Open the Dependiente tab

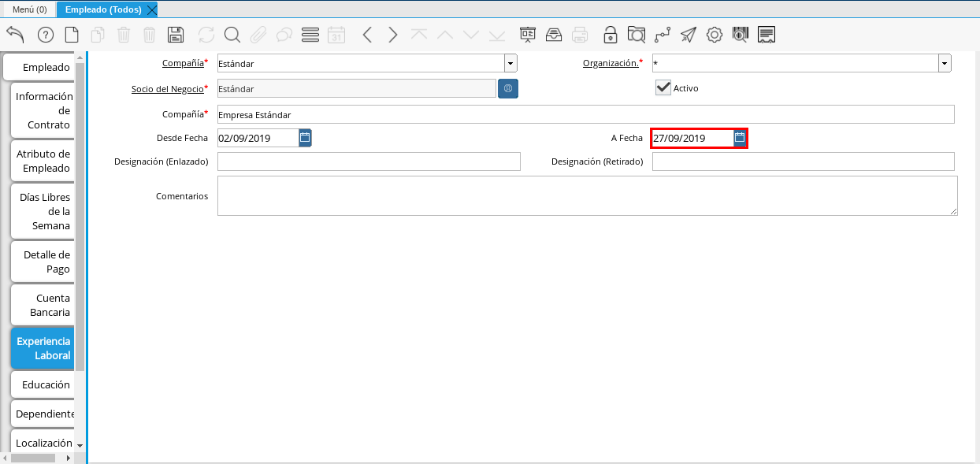(x=44, y=414)
